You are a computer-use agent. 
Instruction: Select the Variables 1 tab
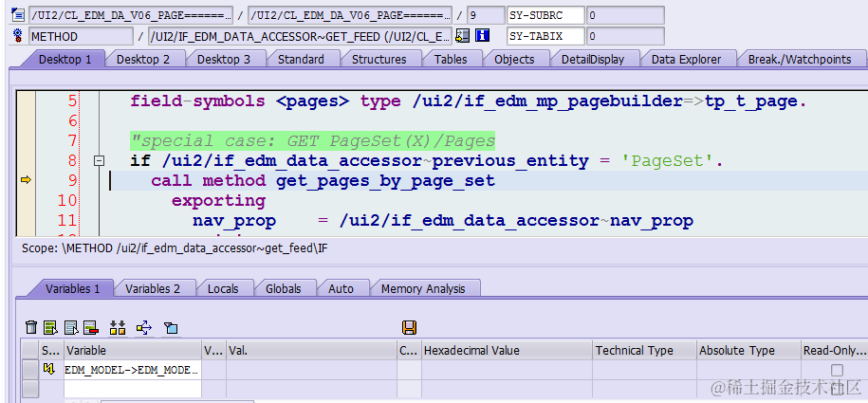click(72, 288)
